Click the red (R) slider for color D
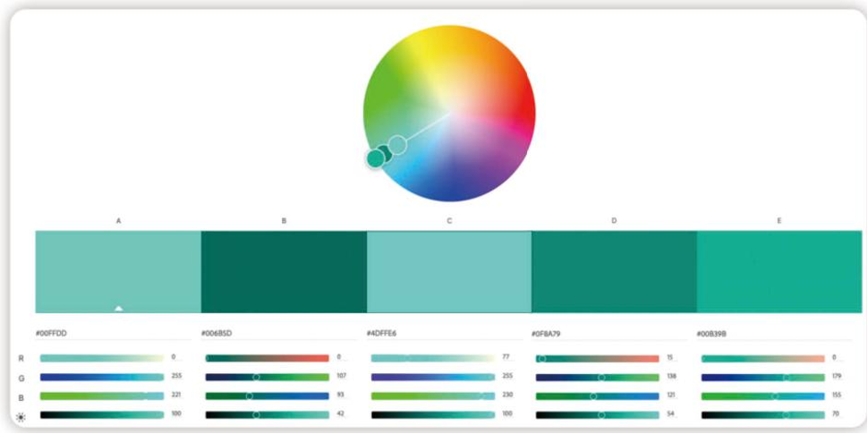This screenshot has width=868, height=434. coord(597,359)
